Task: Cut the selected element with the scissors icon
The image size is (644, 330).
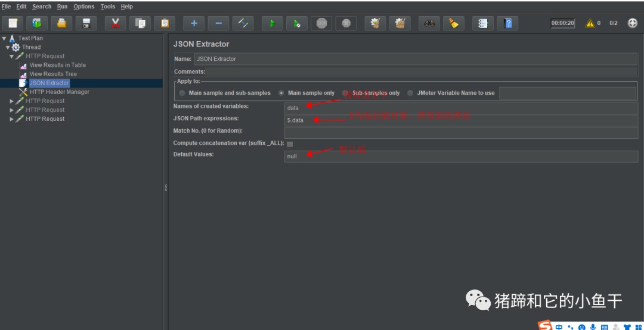Action: 116,23
